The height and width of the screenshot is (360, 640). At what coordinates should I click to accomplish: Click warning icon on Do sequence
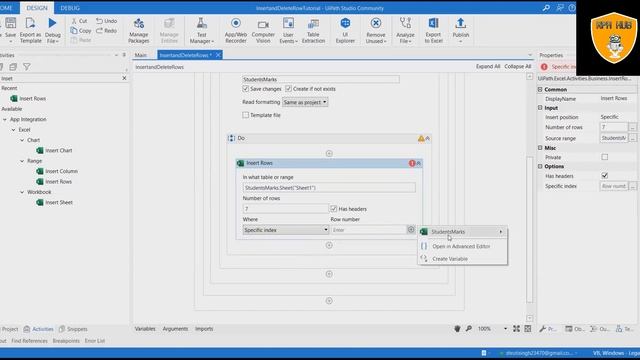tap(421, 139)
